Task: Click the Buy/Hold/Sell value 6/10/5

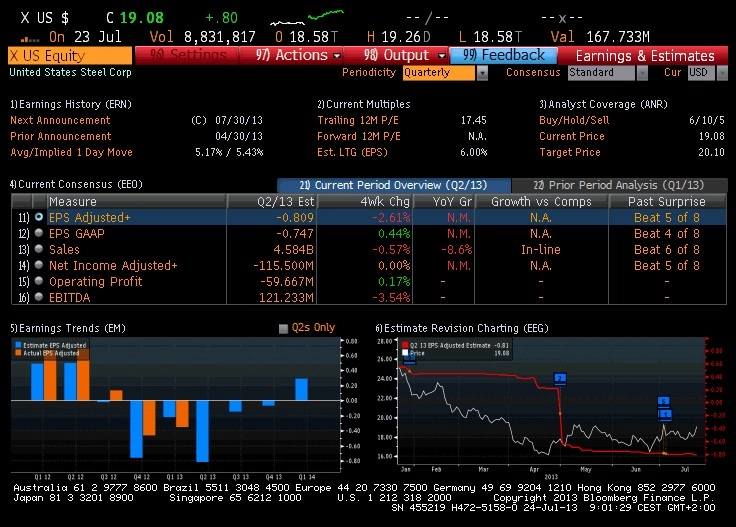Action: (x=707, y=120)
